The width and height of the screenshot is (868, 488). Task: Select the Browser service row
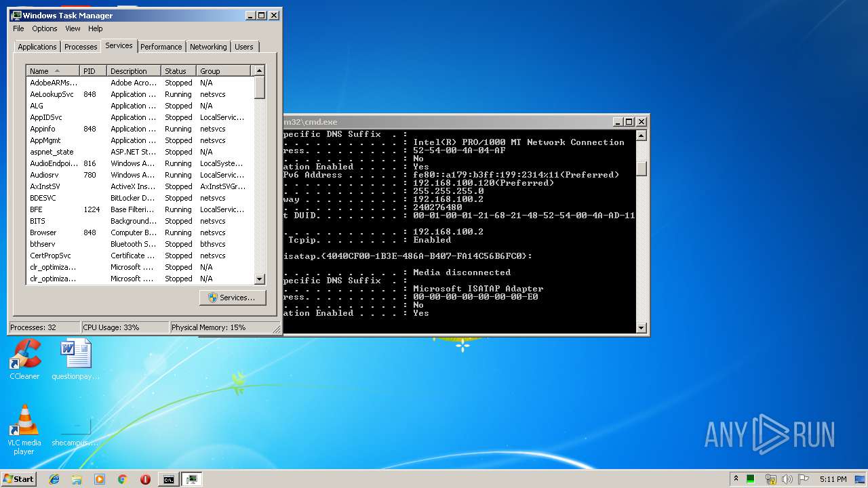pyautogui.click(x=140, y=232)
